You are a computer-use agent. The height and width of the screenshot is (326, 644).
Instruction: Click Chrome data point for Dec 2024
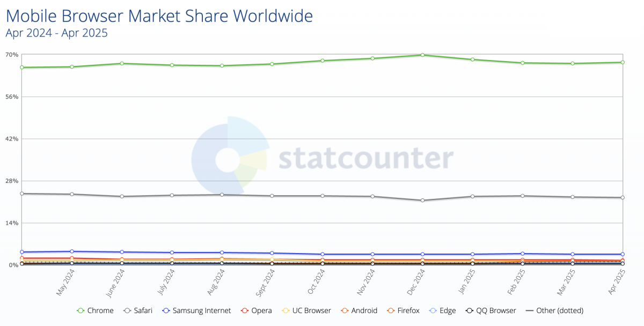pos(423,55)
